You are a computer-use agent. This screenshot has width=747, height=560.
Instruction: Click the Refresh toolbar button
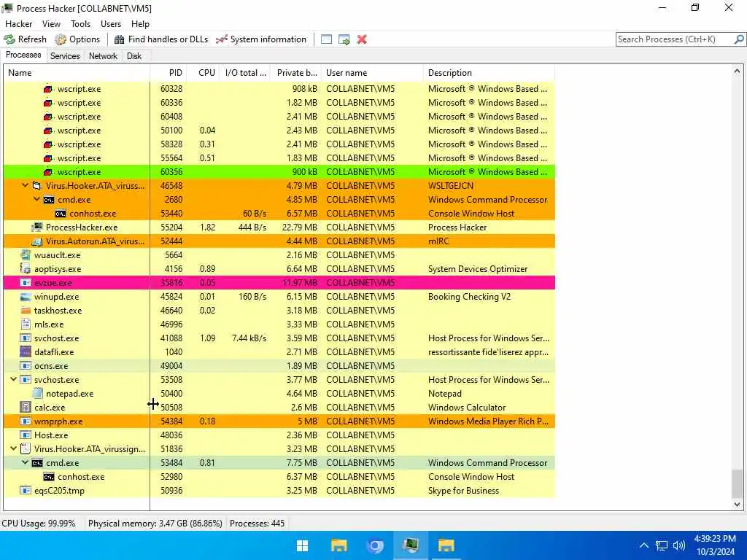[x=26, y=39]
